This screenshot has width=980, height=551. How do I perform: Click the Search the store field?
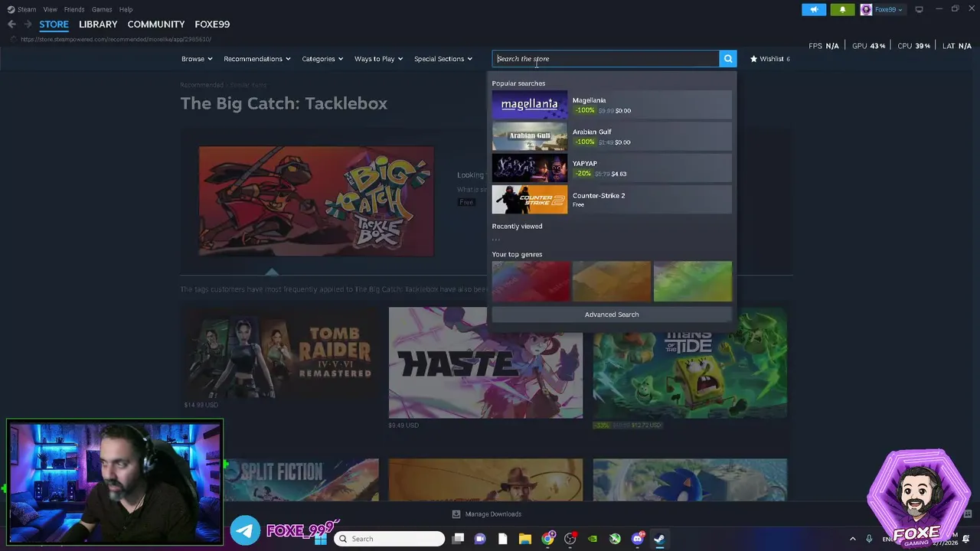tap(606, 58)
